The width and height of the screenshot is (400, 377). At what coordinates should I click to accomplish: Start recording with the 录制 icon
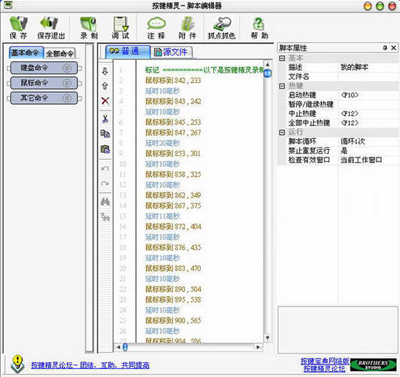[x=89, y=27]
